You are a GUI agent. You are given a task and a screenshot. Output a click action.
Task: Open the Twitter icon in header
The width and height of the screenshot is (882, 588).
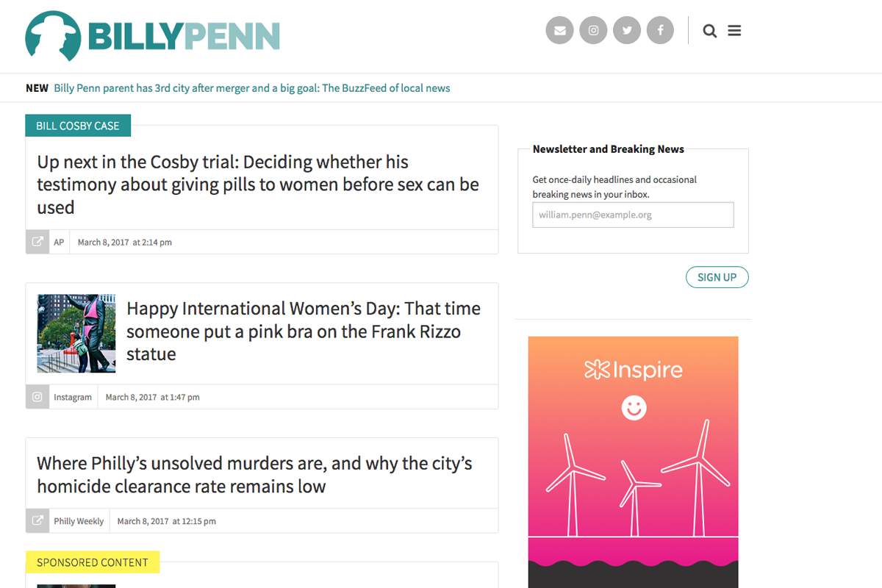tap(627, 31)
